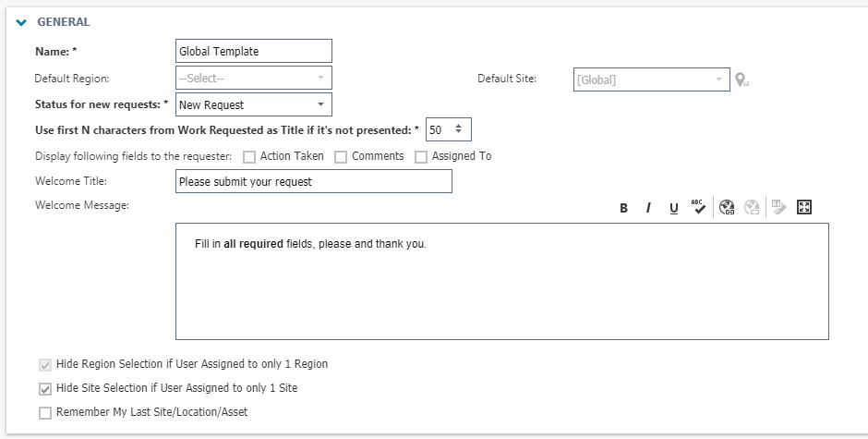Toggle full screen editor mode
Screen dimensions: 868x439
pos(803,207)
